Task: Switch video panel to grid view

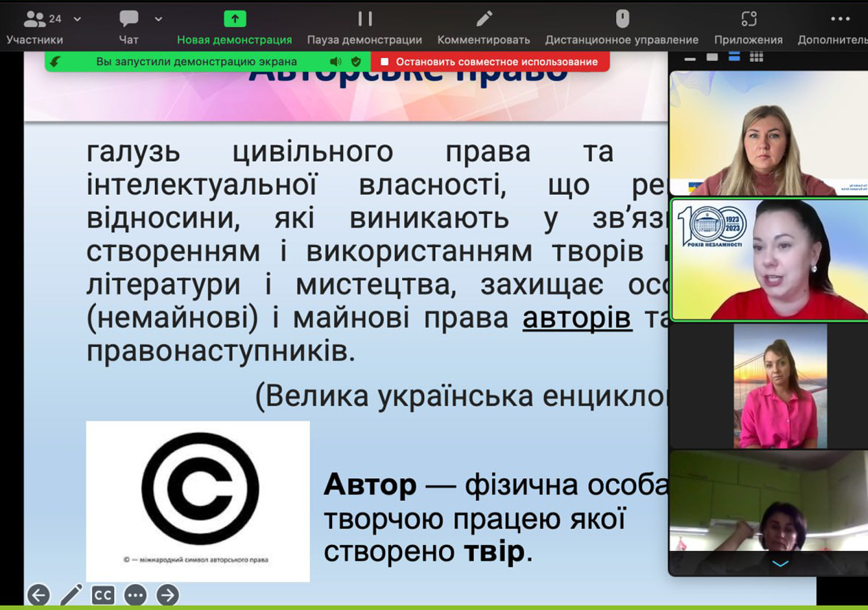Action: coord(756,57)
